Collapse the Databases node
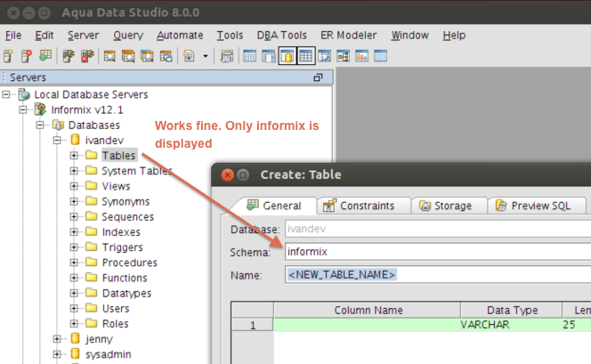Image resolution: width=591 pixels, height=364 pixels. click(40, 125)
